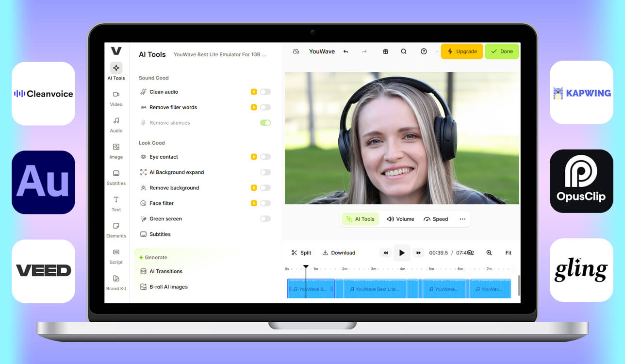Open Speed control below preview
The width and height of the screenshot is (625, 364).
[x=436, y=219]
